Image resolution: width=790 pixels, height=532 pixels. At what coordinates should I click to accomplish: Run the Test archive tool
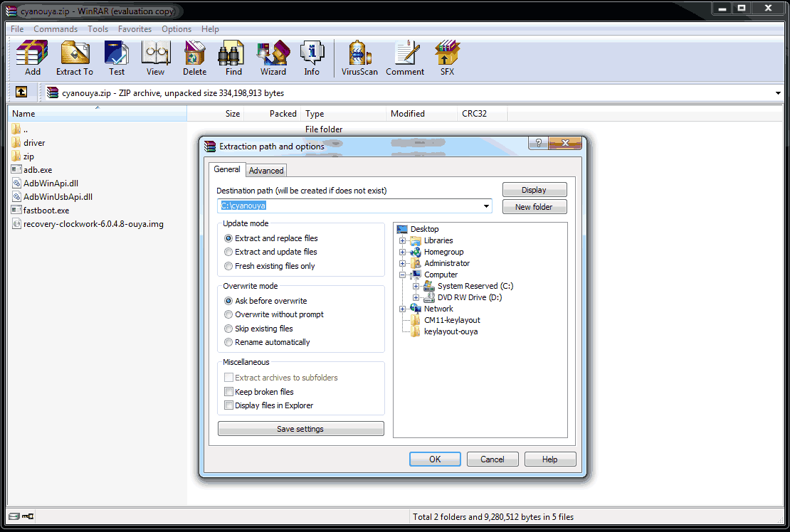pyautogui.click(x=117, y=58)
